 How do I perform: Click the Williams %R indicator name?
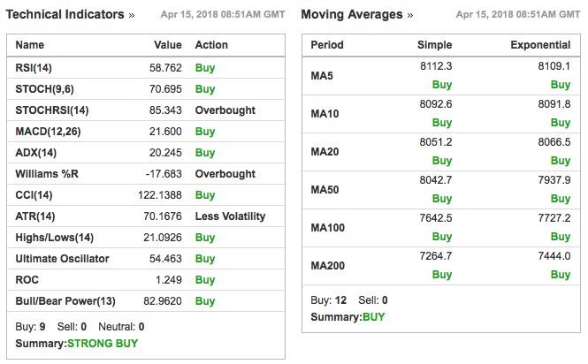47,174
